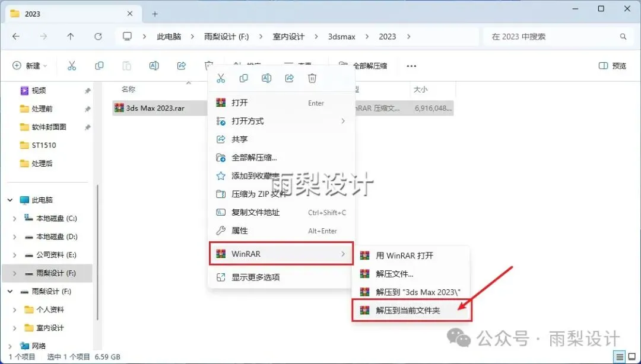641x364 pixels.
Task: Click 3dsmax in the address breadcrumb
Action: pos(342,36)
